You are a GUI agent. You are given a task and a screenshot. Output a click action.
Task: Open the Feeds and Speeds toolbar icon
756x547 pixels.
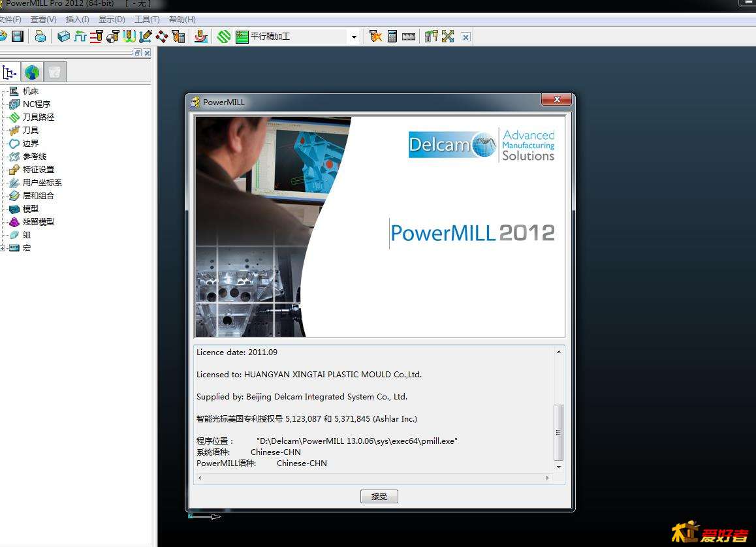pyautogui.click(x=80, y=36)
